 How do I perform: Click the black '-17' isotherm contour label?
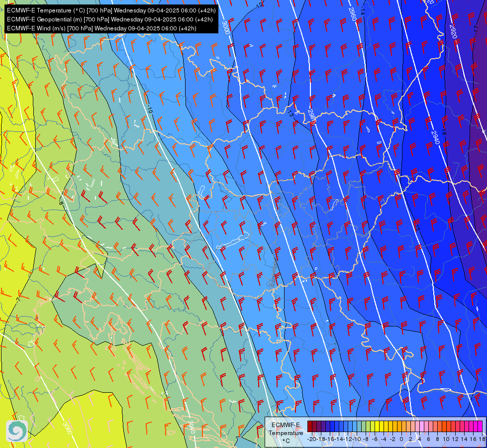[476, 29]
